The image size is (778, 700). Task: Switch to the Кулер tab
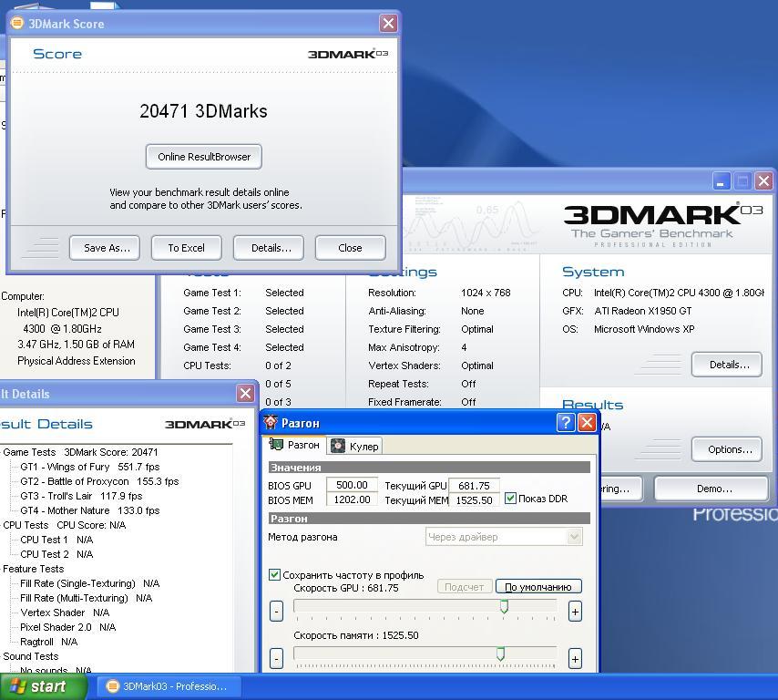pyautogui.click(x=354, y=446)
